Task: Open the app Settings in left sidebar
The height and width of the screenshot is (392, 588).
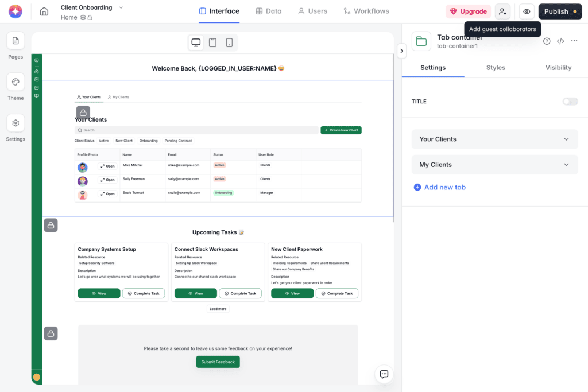Action: click(16, 123)
